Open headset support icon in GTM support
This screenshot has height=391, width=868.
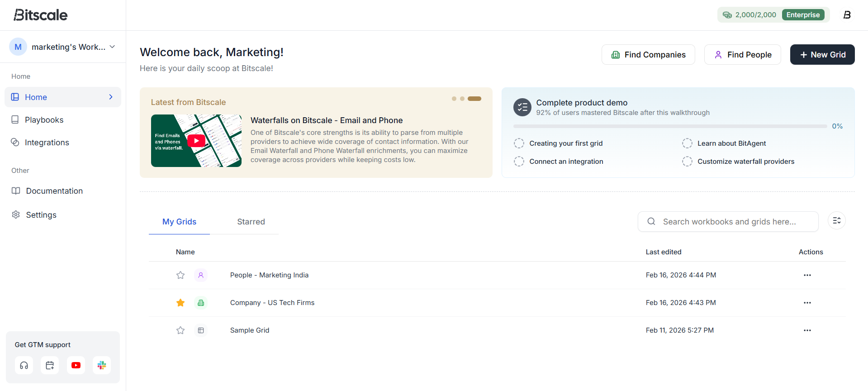click(24, 365)
